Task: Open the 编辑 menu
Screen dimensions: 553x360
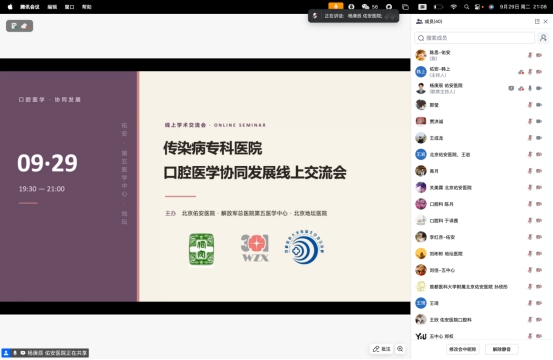Action: click(52, 7)
